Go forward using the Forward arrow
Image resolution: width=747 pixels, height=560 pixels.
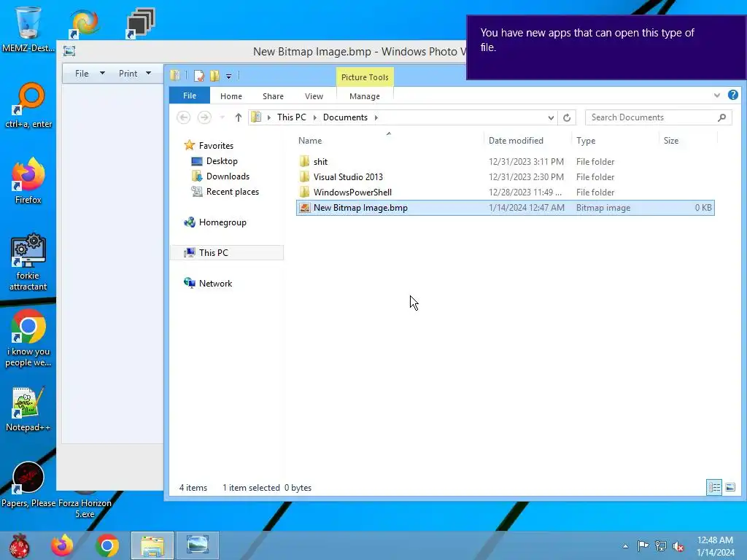[204, 117]
